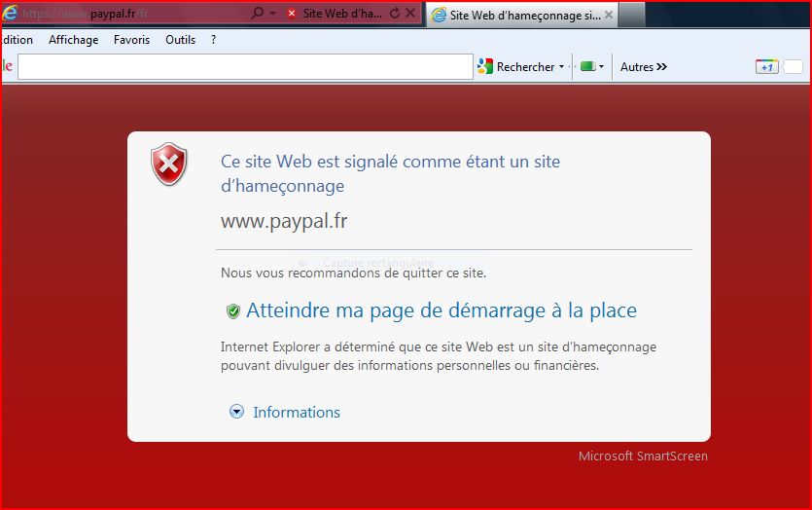Click the white box next to +1
Image resolution: width=812 pixels, height=510 pixels.
click(793, 67)
